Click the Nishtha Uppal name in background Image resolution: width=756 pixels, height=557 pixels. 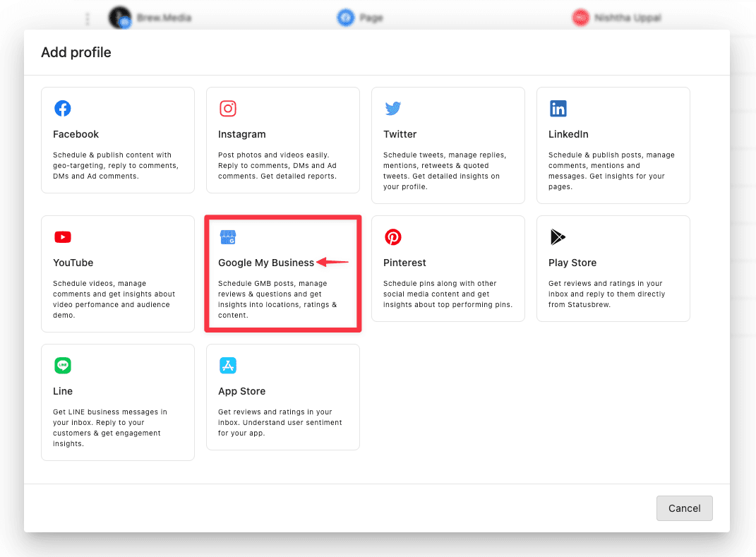pyautogui.click(x=628, y=18)
